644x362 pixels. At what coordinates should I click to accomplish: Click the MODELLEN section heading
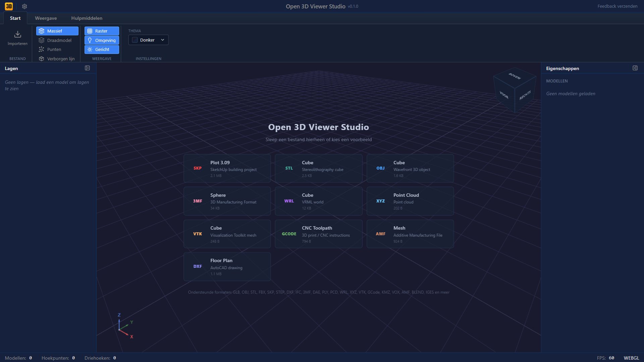tap(557, 81)
